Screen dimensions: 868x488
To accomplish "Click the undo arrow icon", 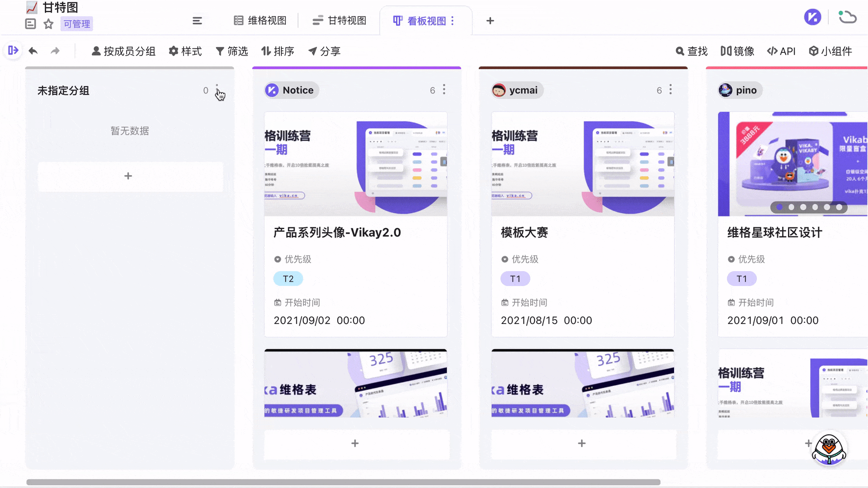I will click(33, 51).
